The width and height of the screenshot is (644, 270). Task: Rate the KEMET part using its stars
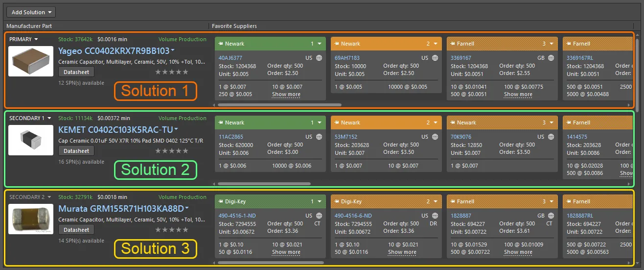[172, 151]
